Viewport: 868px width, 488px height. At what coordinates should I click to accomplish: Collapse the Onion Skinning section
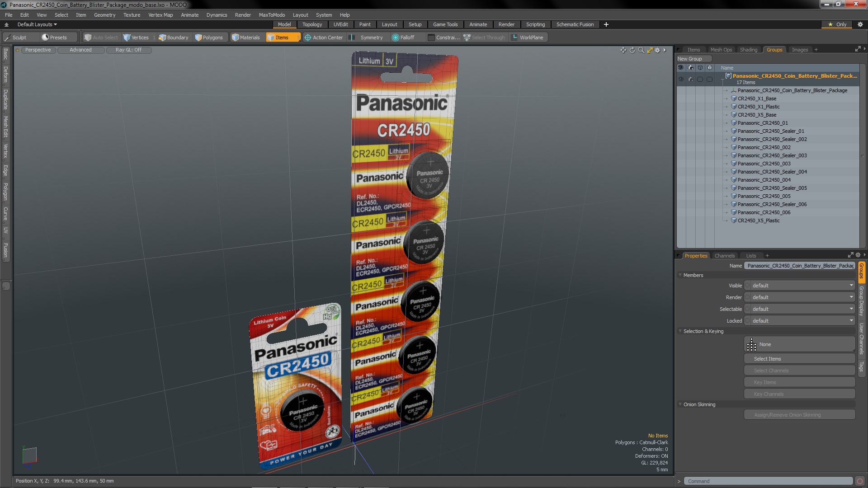[x=680, y=404]
